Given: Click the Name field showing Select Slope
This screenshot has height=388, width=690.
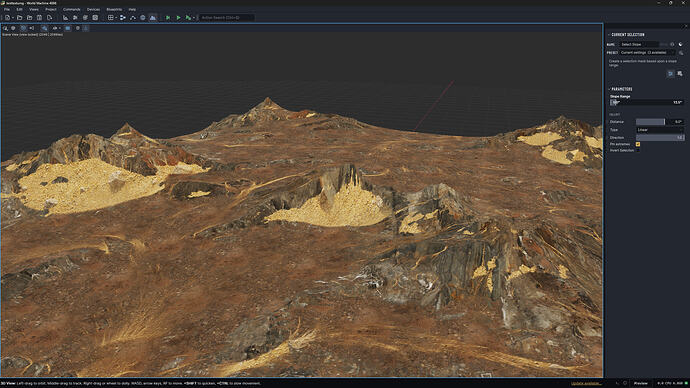Looking at the screenshot, I should point(639,44).
